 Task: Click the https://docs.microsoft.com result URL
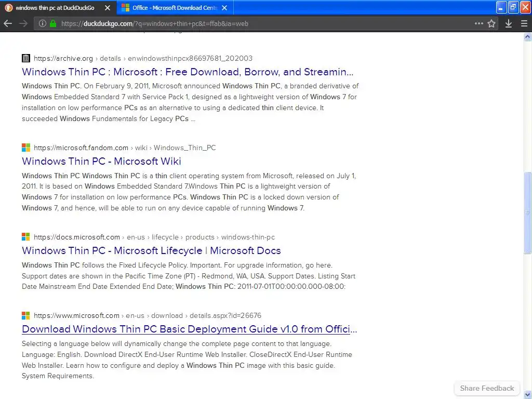click(x=77, y=237)
